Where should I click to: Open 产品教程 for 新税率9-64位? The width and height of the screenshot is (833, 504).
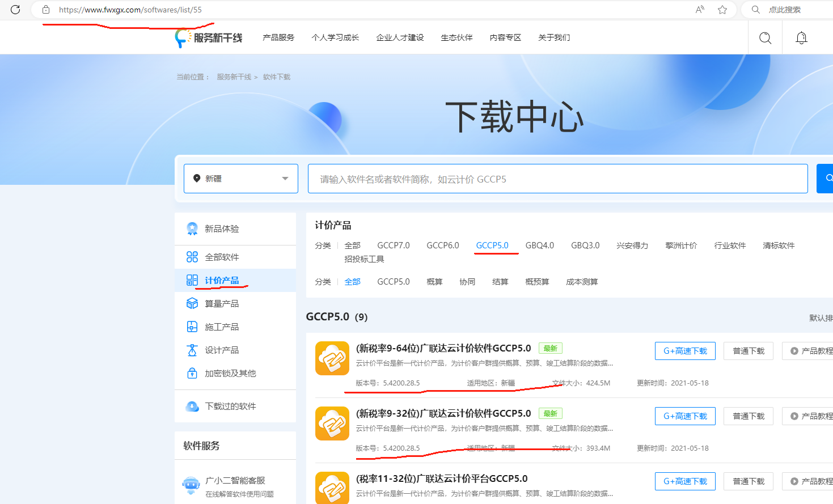point(807,351)
